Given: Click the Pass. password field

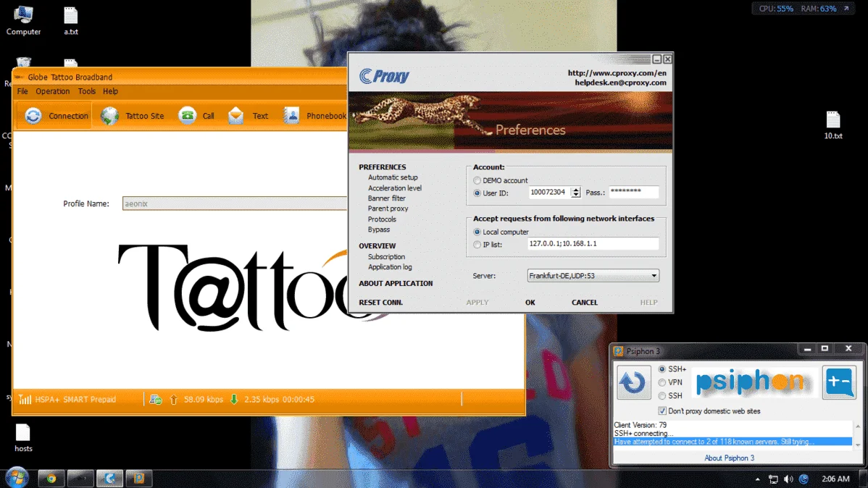Looking at the screenshot, I should (634, 192).
